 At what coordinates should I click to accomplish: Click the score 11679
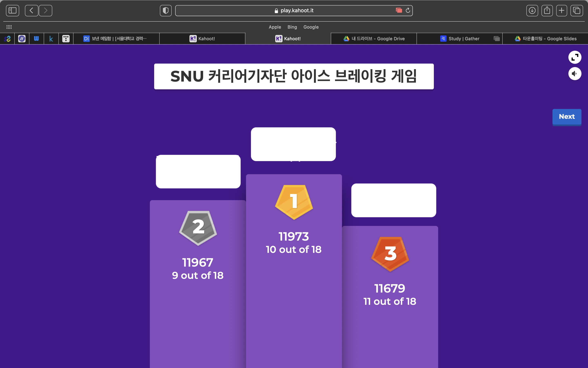[x=390, y=289]
